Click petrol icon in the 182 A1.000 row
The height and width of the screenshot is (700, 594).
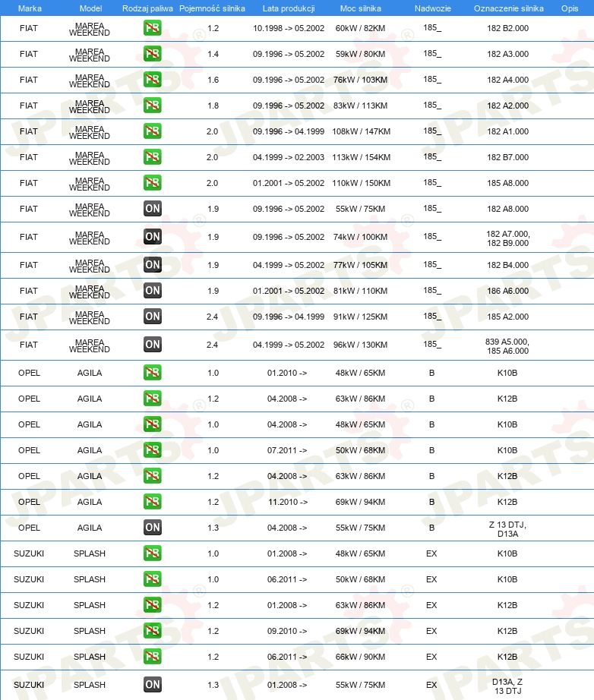[x=152, y=131]
